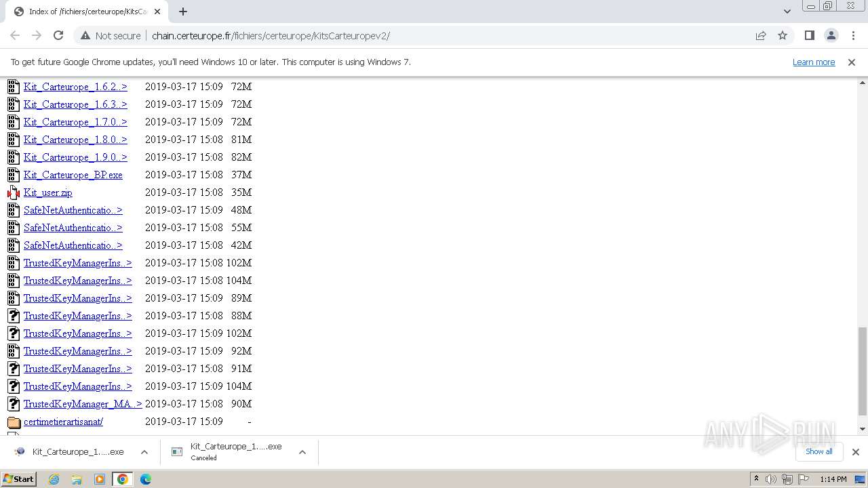Go back with the browser back arrow
This screenshot has width=868, height=488.
pos(15,35)
